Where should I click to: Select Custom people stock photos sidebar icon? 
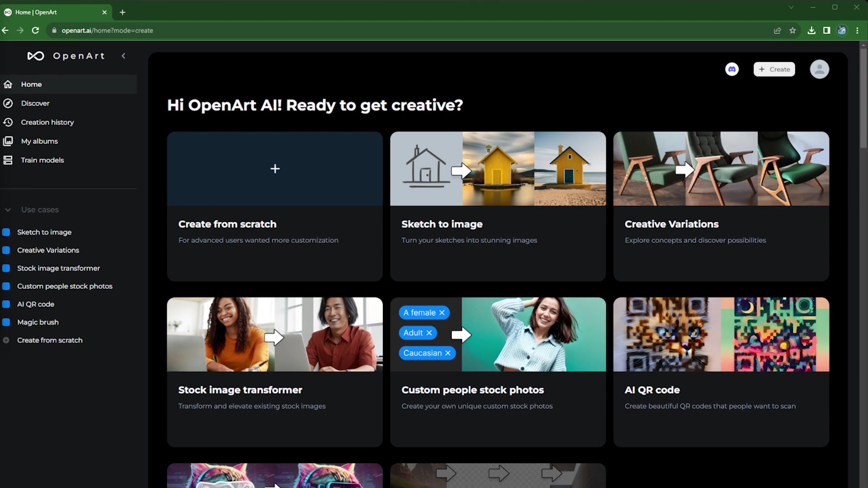coord(6,286)
